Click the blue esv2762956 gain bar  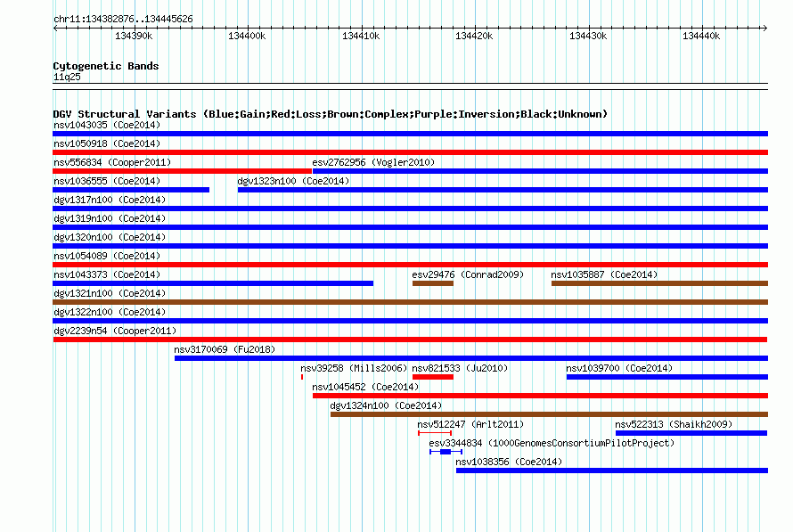pyautogui.click(x=540, y=171)
